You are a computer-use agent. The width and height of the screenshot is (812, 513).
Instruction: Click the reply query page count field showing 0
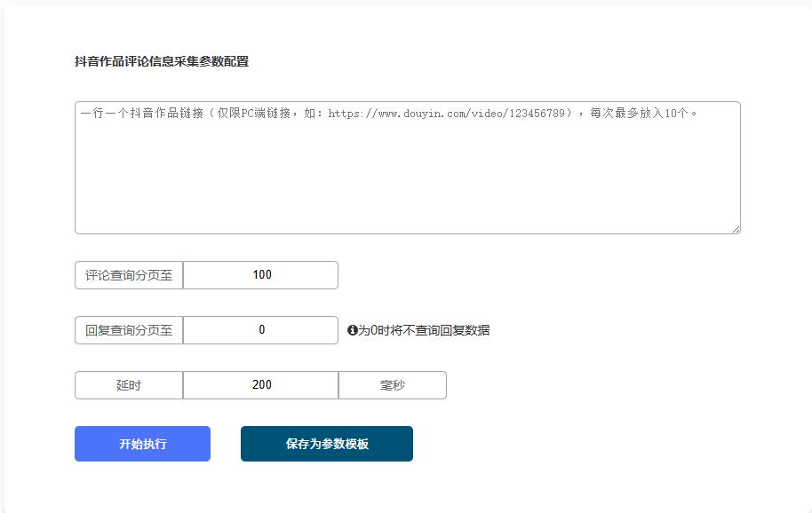pos(260,330)
